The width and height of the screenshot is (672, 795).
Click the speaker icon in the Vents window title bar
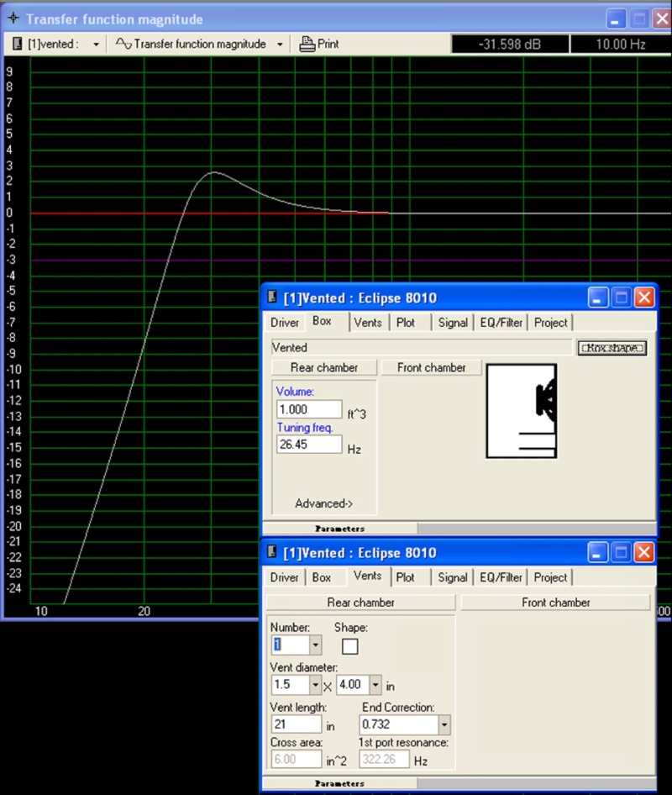[x=272, y=551]
